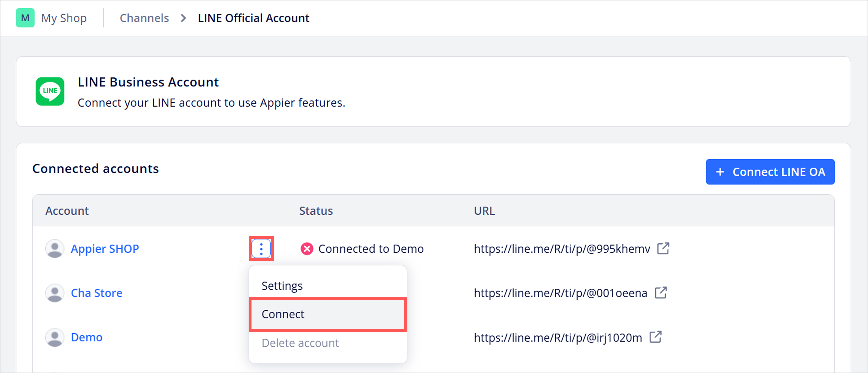Click the Appier SHOP profile avatar
This screenshot has height=373, width=868.
(x=55, y=249)
